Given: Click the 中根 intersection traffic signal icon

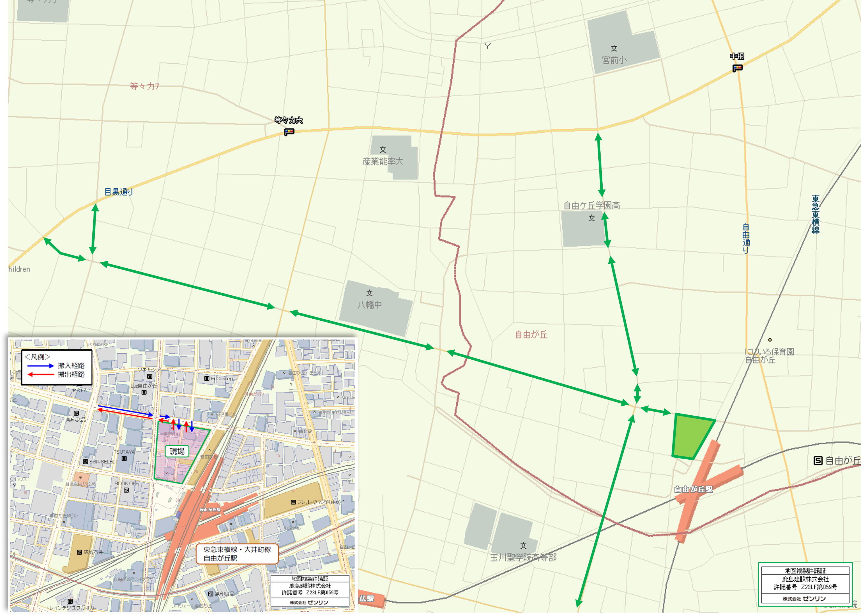Looking at the screenshot, I should (x=737, y=68).
